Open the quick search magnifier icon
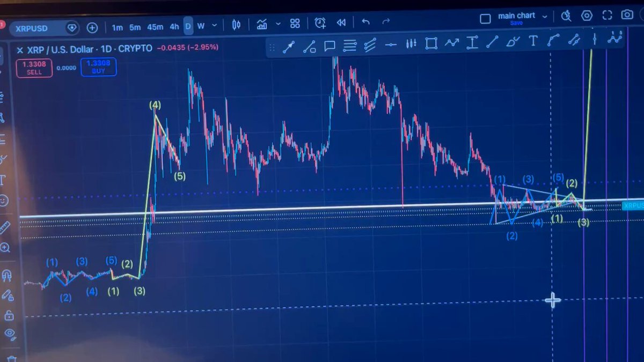The image size is (644, 362). pos(566,16)
